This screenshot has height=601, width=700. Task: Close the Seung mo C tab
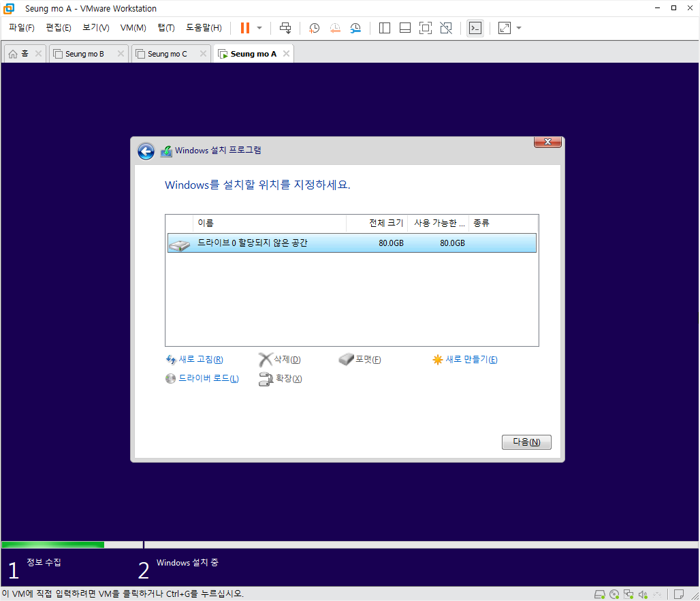pos(203,54)
